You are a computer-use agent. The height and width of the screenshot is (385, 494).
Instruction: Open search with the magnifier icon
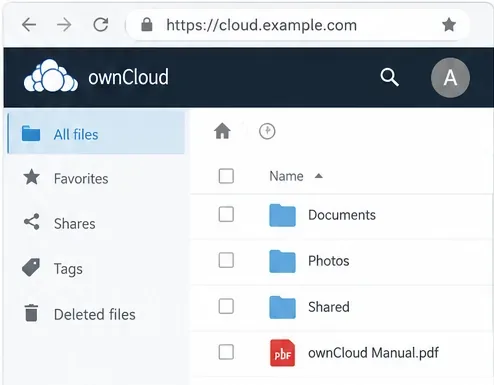point(389,77)
